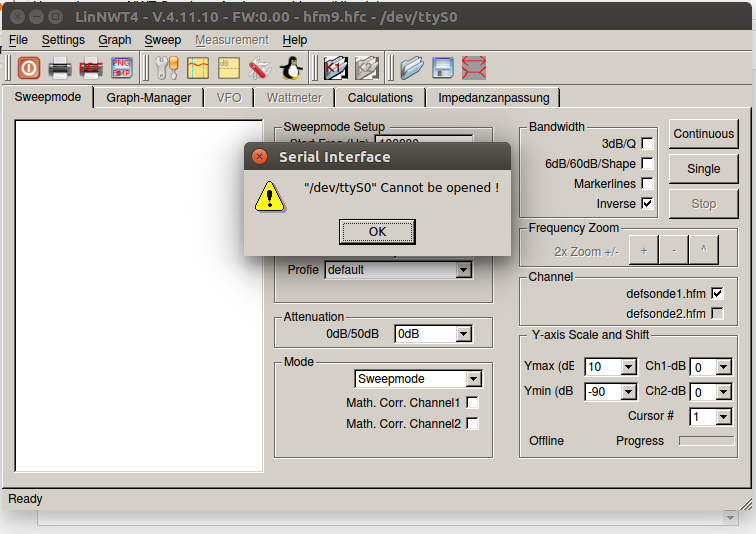
Task: Open the Profile default dropdown
Action: click(x=463, y=270)
